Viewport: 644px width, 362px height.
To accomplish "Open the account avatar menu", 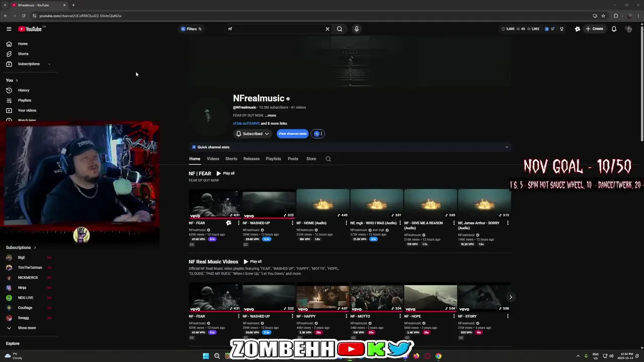I will click(x=628, y=29).
